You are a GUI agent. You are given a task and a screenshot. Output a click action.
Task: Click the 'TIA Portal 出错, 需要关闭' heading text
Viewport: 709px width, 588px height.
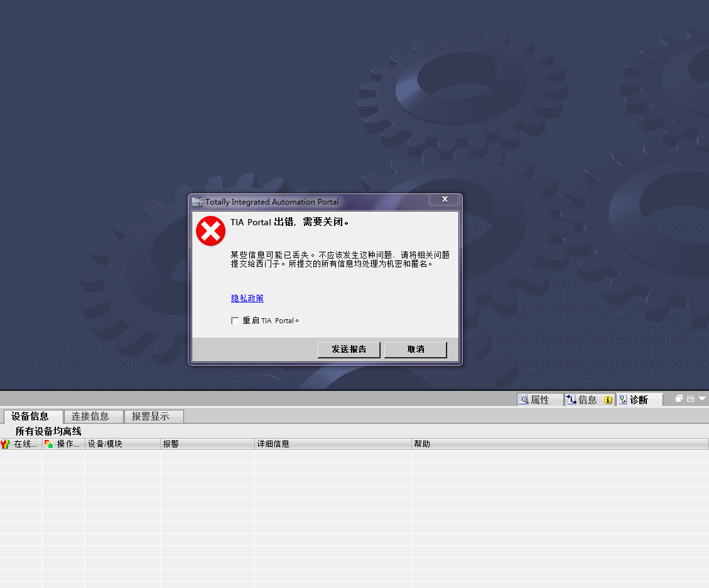290,222
